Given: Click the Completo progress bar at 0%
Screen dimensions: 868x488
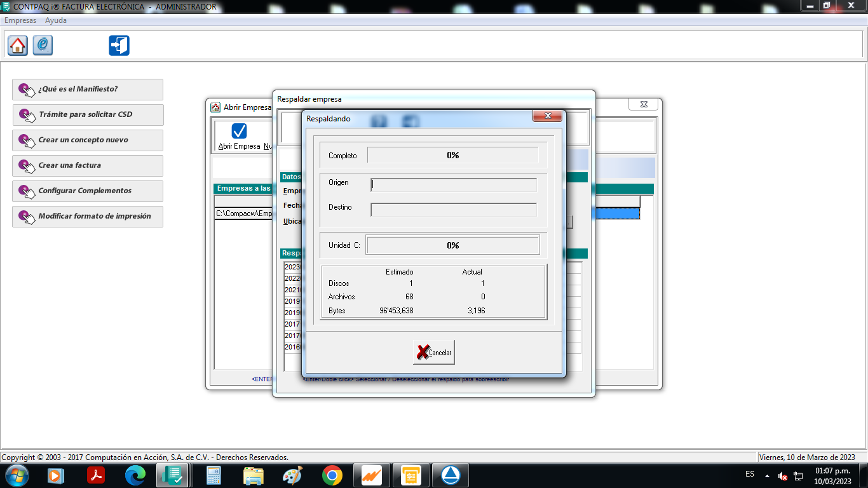Looking at the screenshot, I should (x=453, y=155).
